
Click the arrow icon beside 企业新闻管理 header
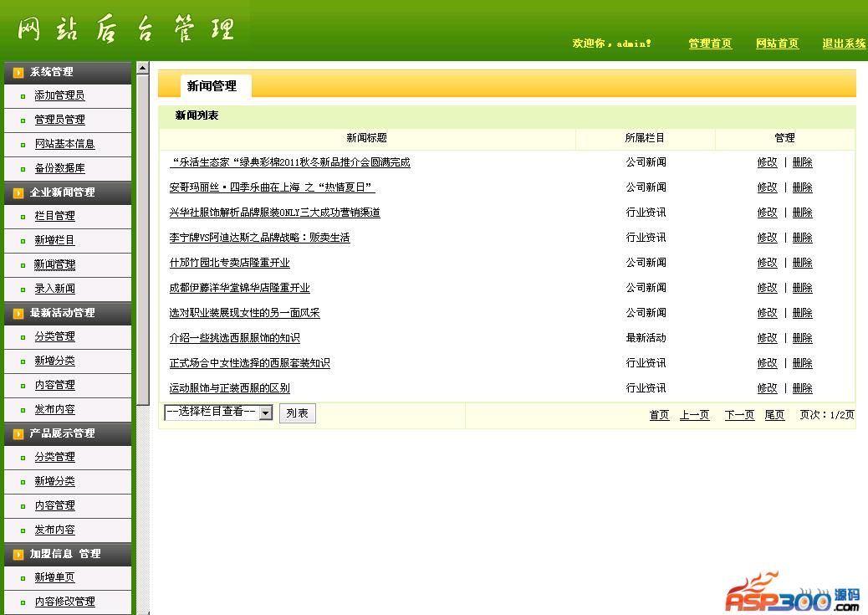(x=18, y=193)
